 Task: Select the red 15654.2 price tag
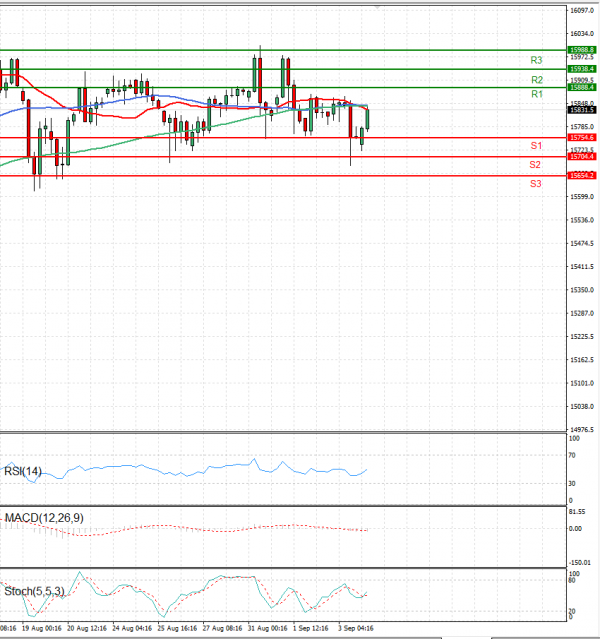point(582,176)
